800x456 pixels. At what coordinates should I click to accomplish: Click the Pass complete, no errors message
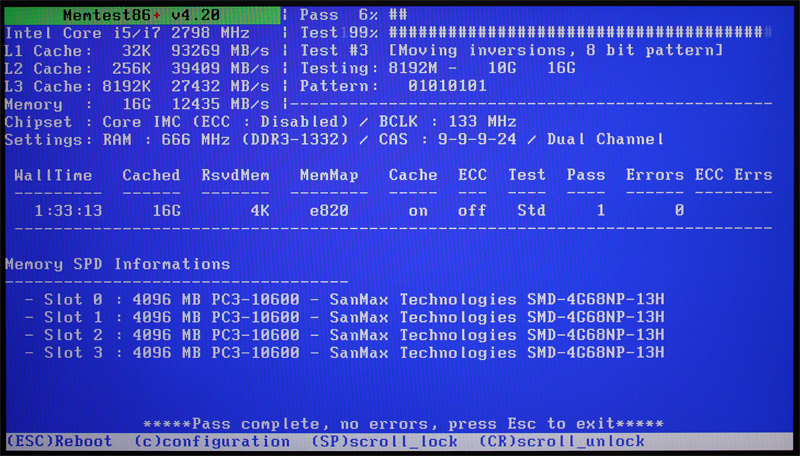tap(403, 424)
